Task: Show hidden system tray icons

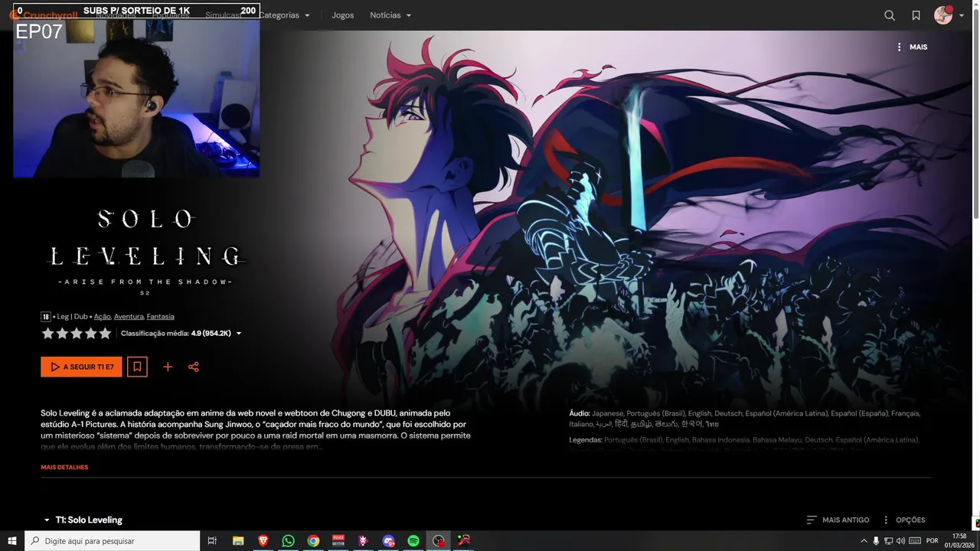Action: point(864,540)
